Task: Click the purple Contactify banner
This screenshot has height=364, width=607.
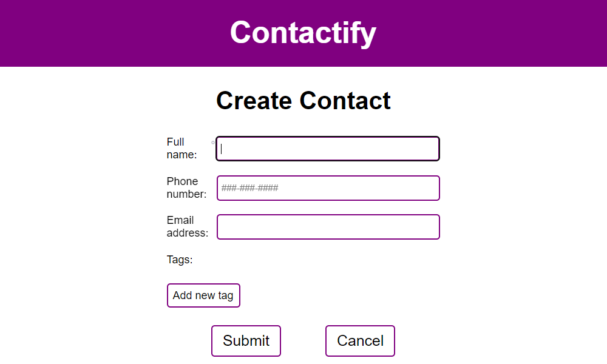Action: pos(303,33)
